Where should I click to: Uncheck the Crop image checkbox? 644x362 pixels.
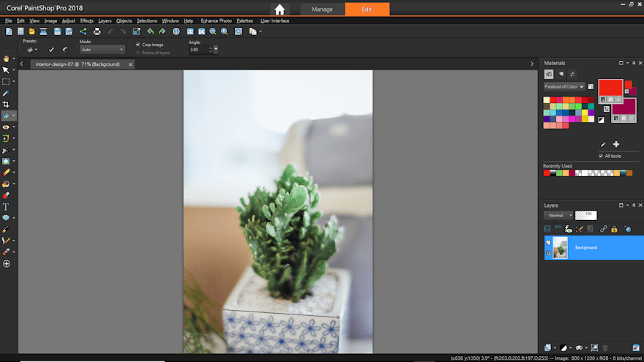point(138,45)
